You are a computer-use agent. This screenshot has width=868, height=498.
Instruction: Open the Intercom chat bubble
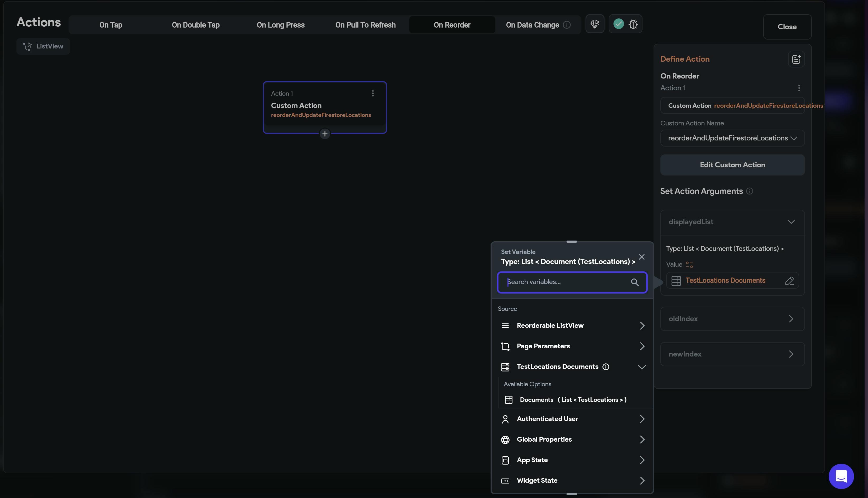pos(841,476)
